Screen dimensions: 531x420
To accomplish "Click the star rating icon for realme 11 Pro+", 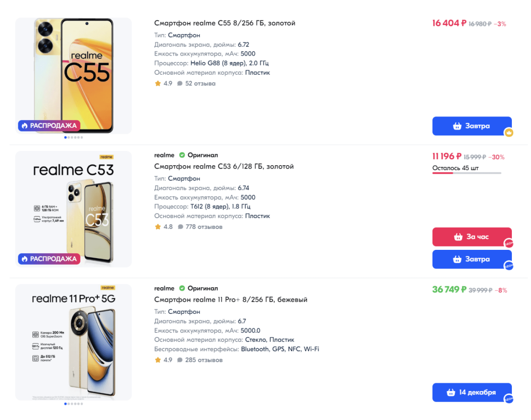I will 158,360.
